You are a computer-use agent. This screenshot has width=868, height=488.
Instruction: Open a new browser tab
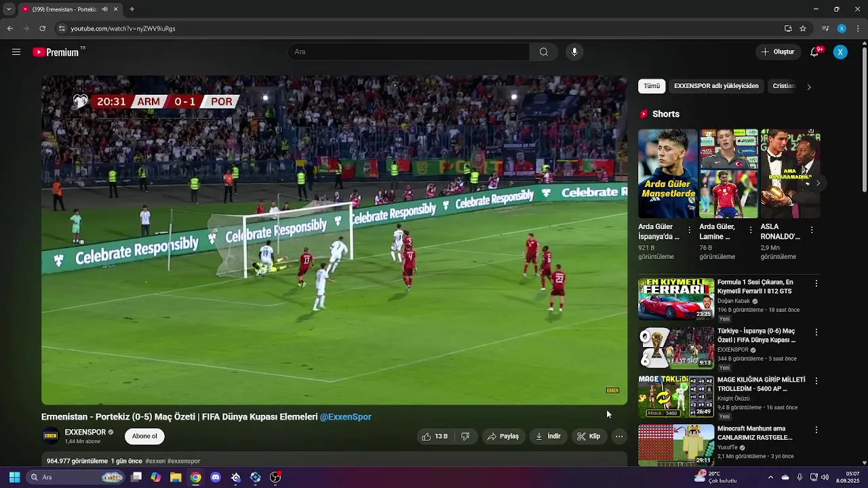pyautogui.click(x=132, y=9)
